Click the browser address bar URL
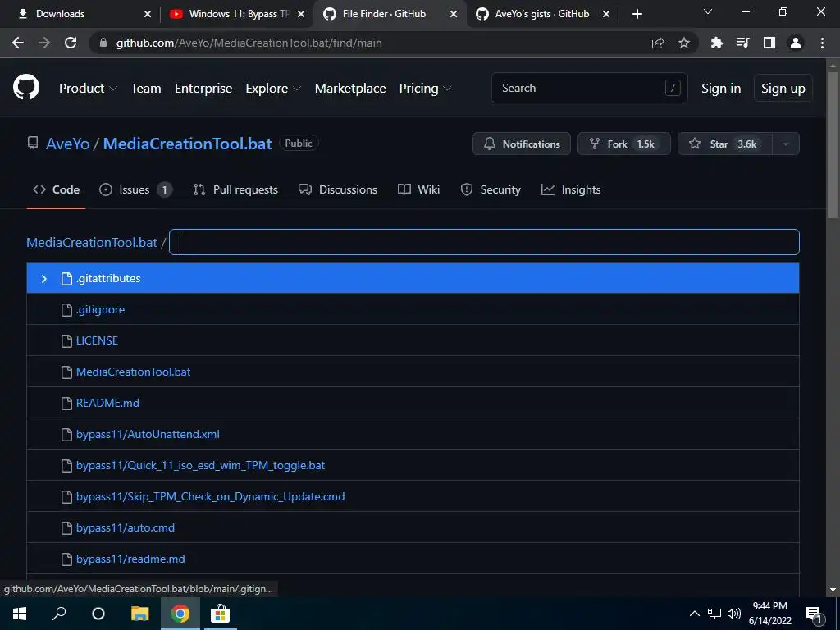 click(249, 43)
